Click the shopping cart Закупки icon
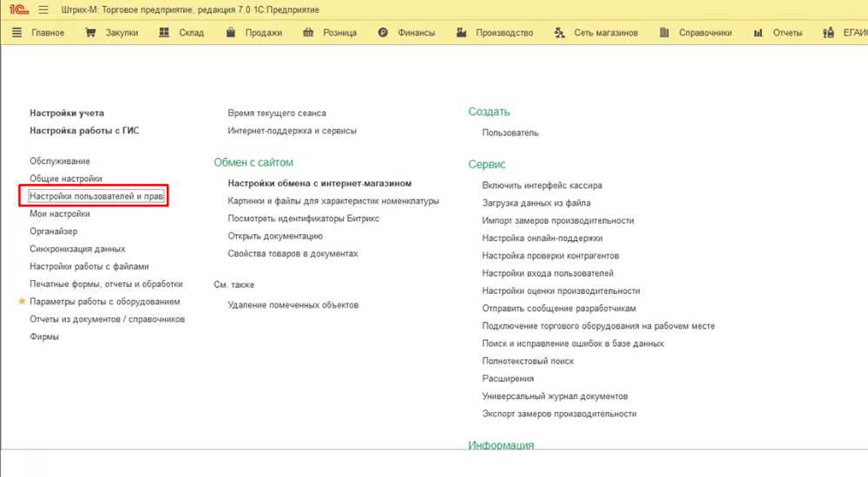 point(90,33)
